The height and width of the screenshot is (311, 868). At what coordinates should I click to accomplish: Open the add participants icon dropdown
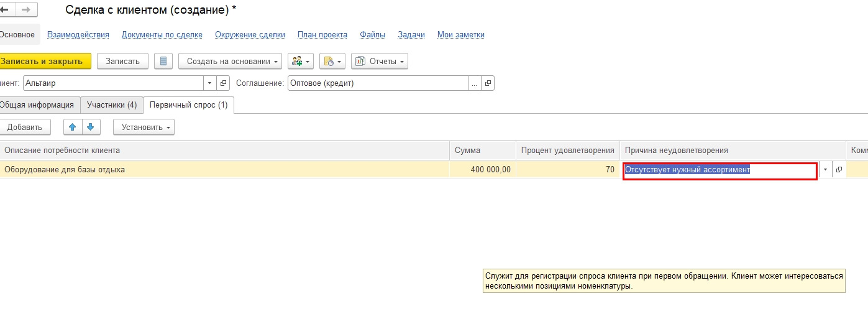[x=301, y=61]
